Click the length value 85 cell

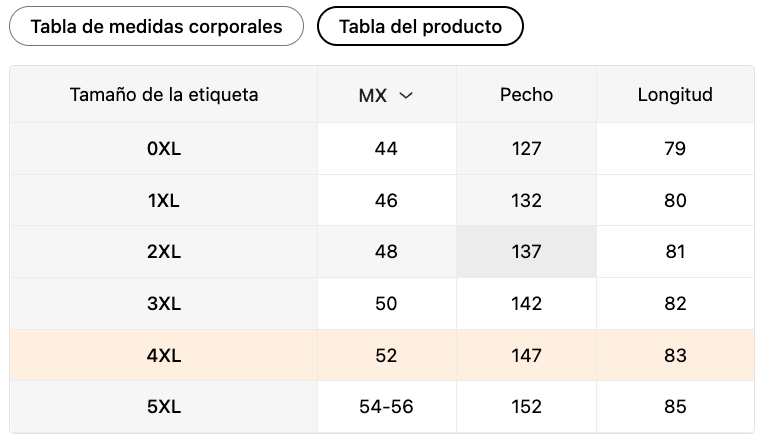(675, 407)
